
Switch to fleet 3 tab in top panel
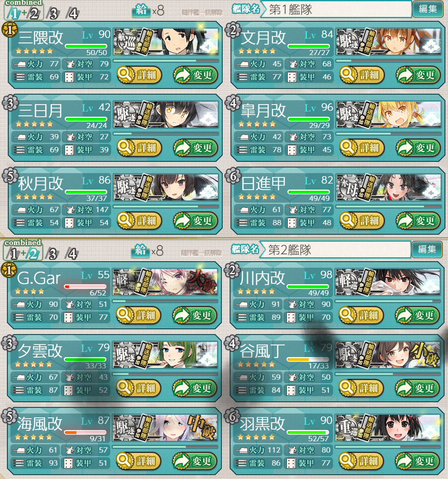pyautogui.click(x=53, y=14)
